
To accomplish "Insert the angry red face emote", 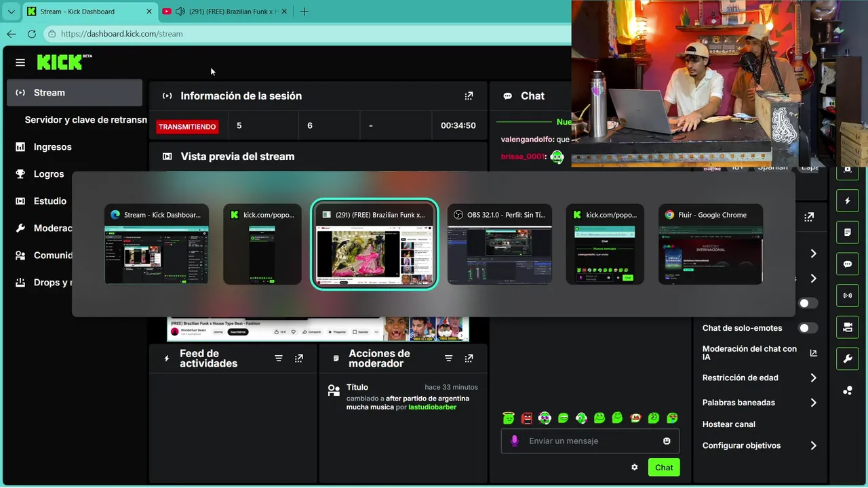I will click(x=527, y=418).
